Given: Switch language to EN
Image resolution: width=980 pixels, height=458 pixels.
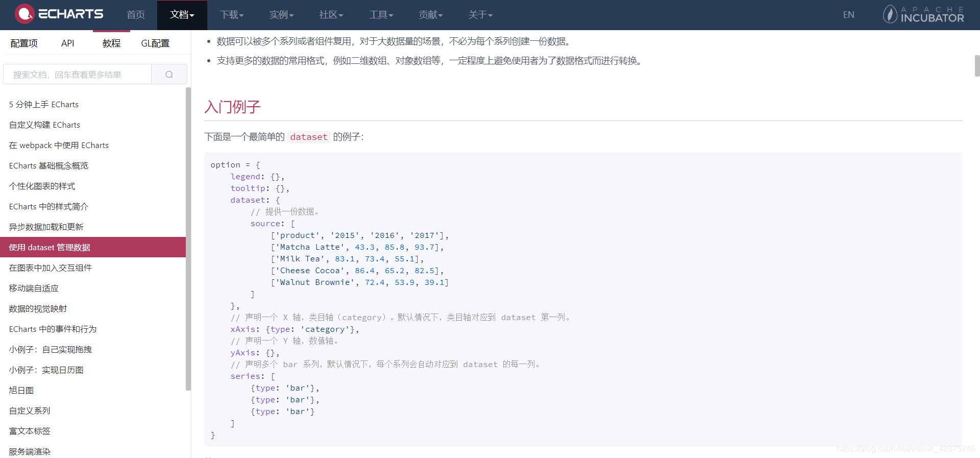Looking at the screenshot, I should click(x=849, y=15).
